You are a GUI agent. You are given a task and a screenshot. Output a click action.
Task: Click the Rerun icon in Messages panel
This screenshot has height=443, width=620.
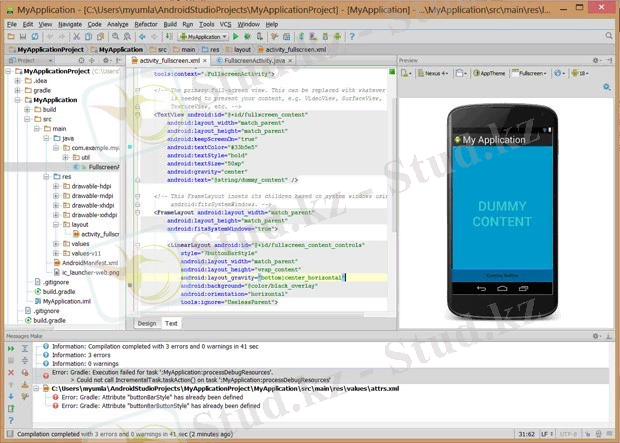click(9, 349)
